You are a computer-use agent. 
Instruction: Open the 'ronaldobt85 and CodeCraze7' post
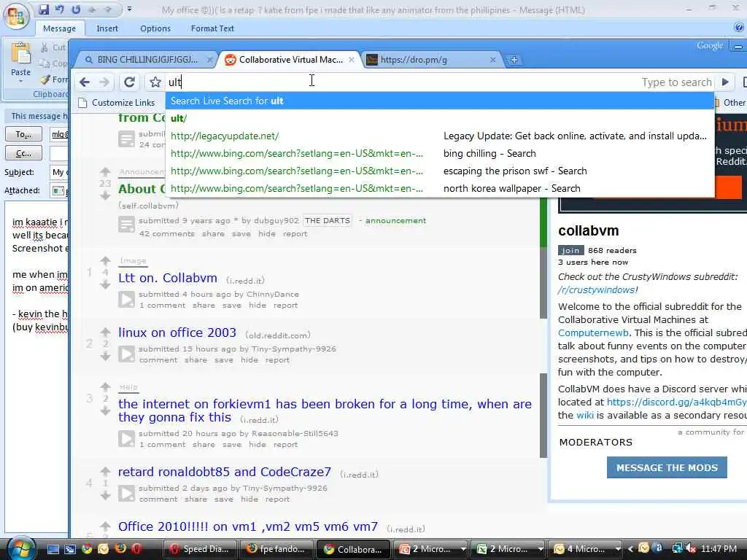225,472
